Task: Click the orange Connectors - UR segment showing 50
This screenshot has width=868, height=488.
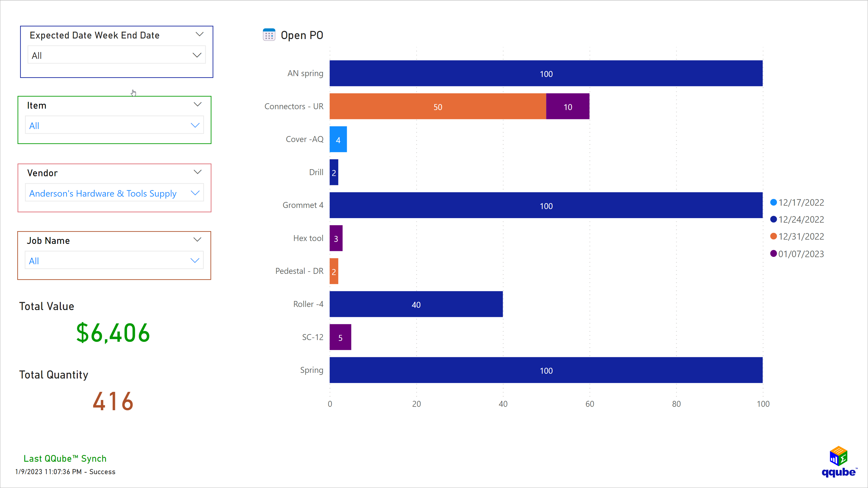Action: 438,107
